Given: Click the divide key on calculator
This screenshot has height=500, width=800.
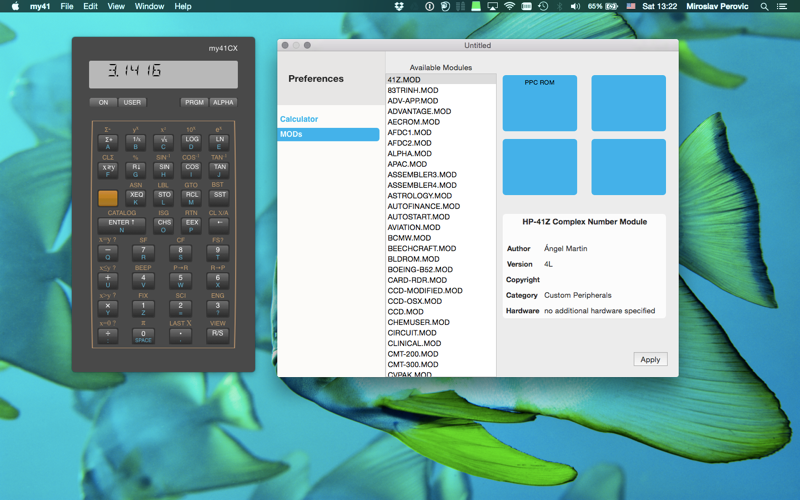Looking at the screenshot, I should pos(108,336).
